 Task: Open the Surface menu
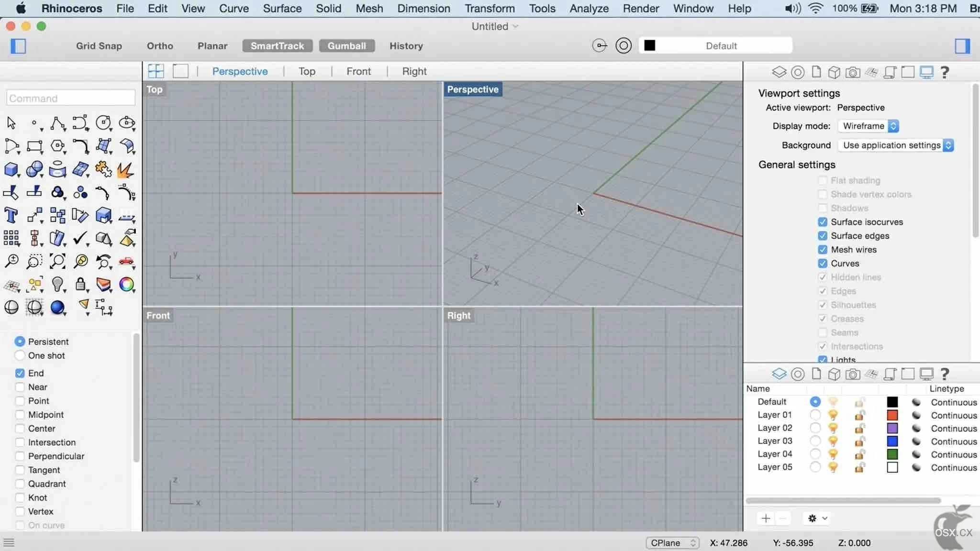[282, 8]
